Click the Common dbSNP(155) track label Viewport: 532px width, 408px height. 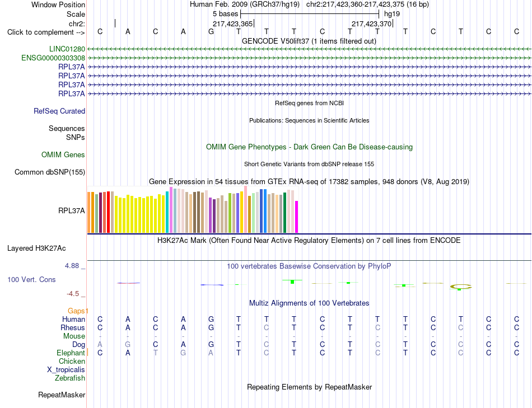(50, 172)
